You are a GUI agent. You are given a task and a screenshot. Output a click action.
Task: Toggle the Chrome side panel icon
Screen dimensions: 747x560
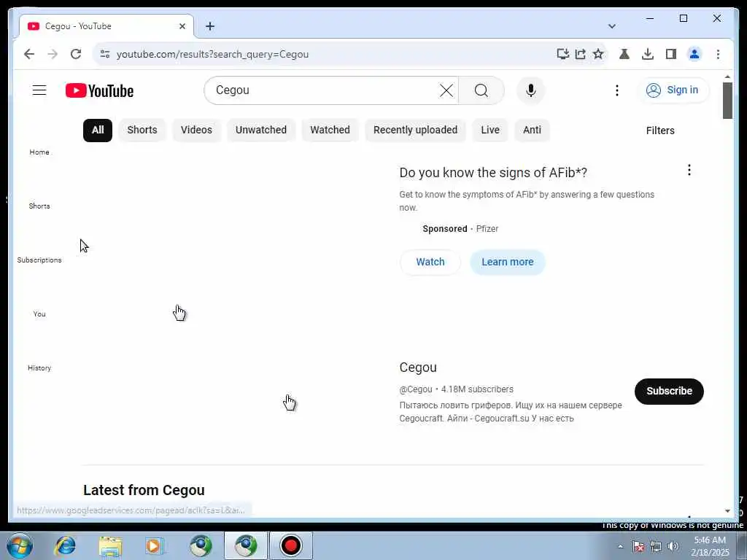[x=671, y=54]
